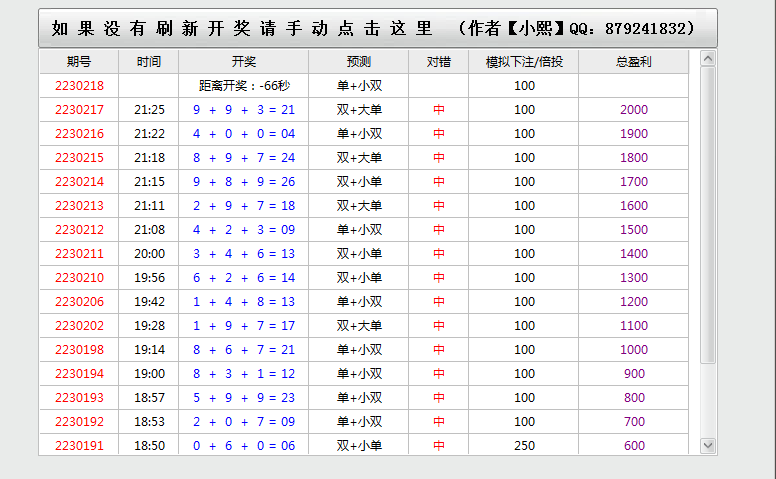Click draw result 9 + 9 + 3 = 21
This screenshot has height=479, width=776.
tap(243, 110)
